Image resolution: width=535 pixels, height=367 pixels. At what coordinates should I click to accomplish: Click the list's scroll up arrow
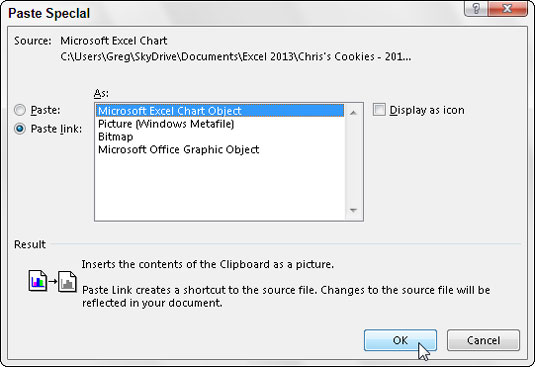tap(353, 113)
